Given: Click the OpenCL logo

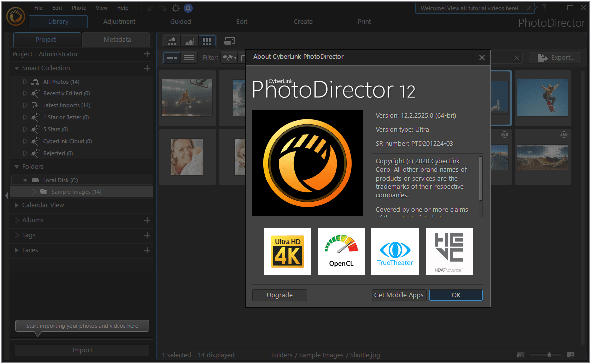Looking at the screenshot, I should (x=341, y=251).
